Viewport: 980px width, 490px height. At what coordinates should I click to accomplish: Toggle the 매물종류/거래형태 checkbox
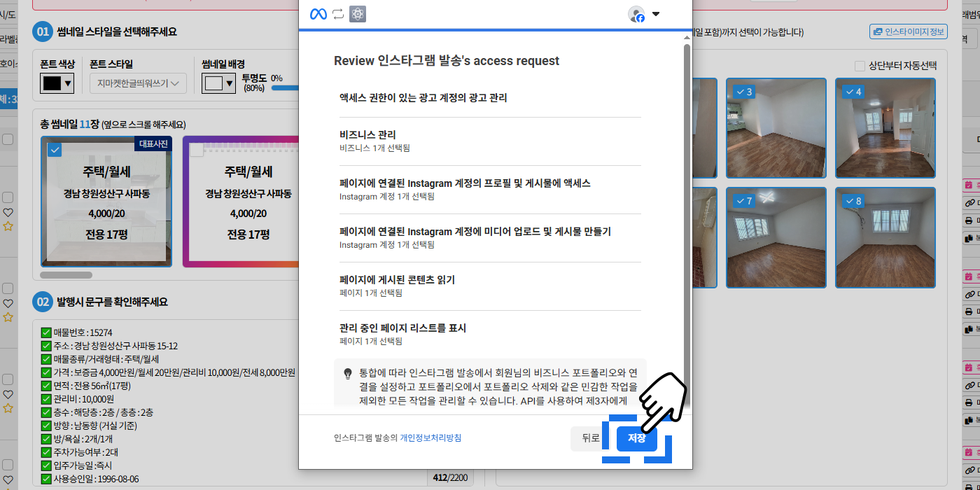pos(47,359)
